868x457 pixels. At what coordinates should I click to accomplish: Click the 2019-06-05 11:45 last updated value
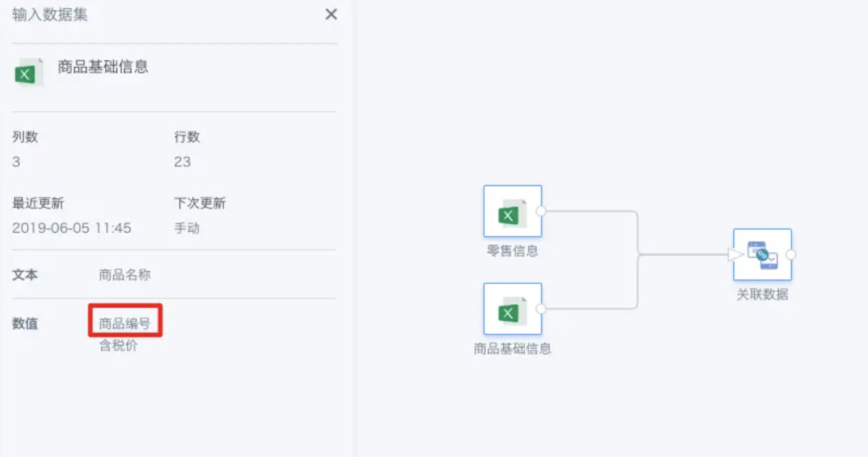click(x=72, y=228)
